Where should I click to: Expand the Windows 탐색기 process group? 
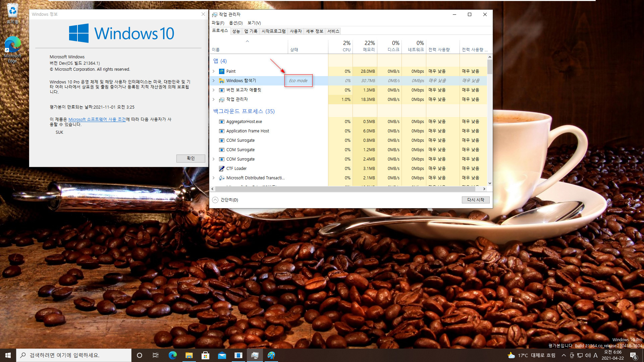coord(214,80)
